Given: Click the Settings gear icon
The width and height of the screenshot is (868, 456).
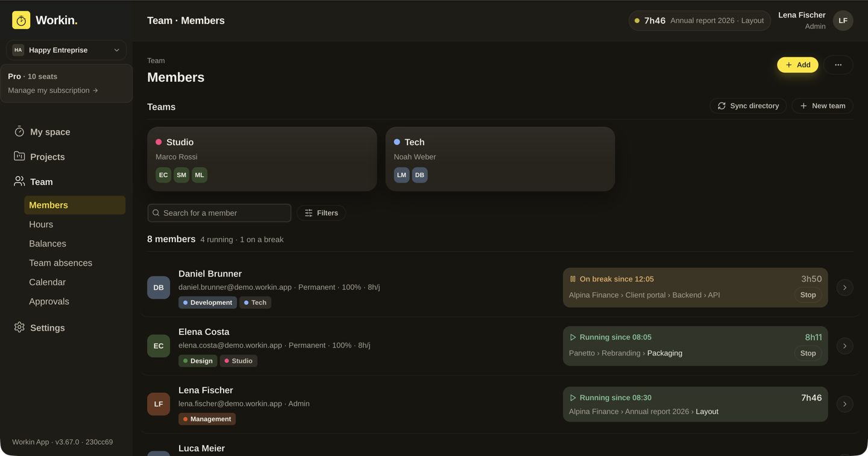Looking at the screenshot, I should pos(19,327).
